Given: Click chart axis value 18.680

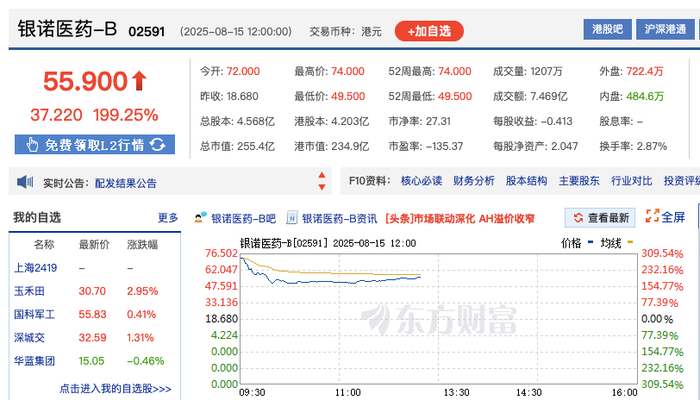Looking at the screenshot, I should 221,319.
